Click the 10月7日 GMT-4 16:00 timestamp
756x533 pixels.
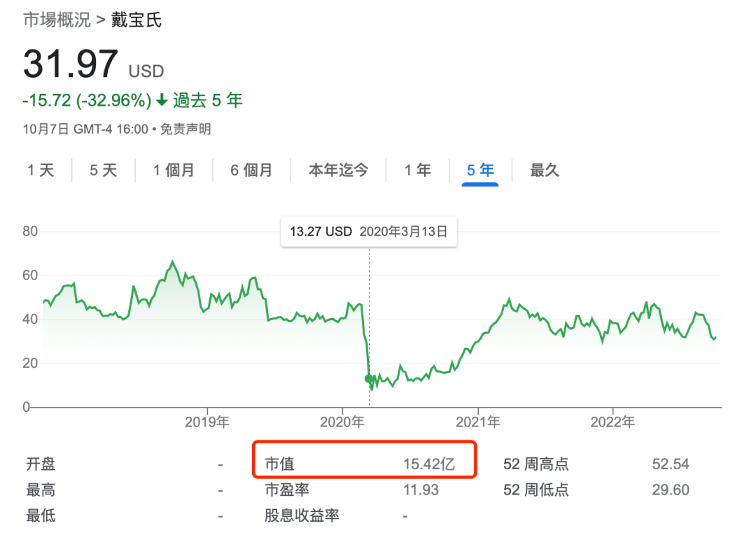(86, 130)
